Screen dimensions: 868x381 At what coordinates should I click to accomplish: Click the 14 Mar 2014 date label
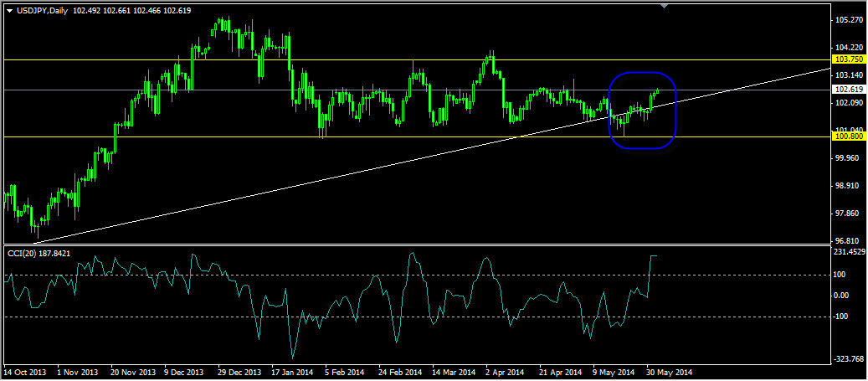455,373
